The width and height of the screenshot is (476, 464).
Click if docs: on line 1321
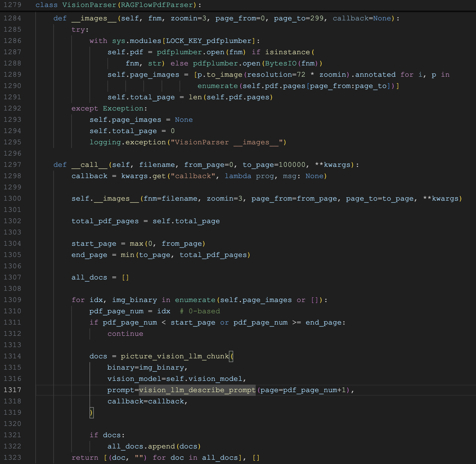[x=107, y=435]
